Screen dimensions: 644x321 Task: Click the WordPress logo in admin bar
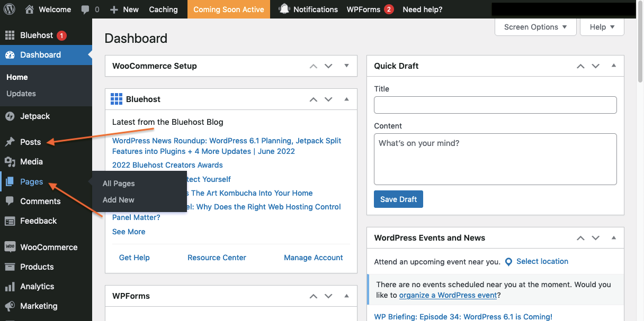[x=10, y=9]
